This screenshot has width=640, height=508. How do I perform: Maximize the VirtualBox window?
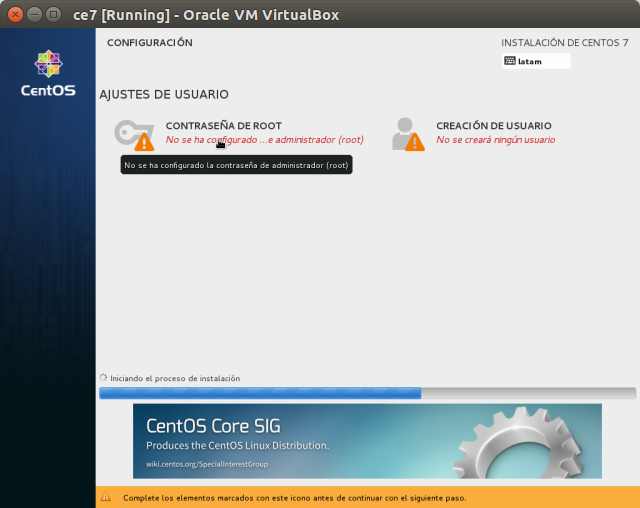(53, 15)
